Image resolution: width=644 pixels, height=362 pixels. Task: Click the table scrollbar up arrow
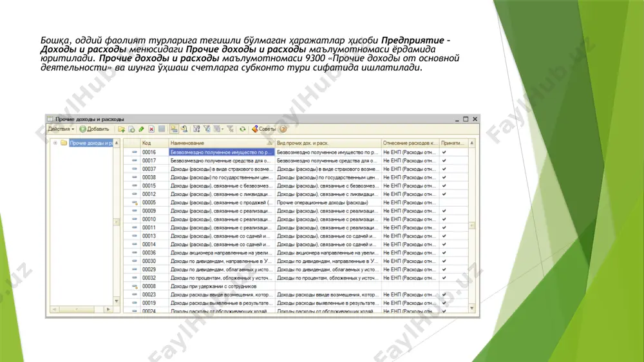coord(472,143)
